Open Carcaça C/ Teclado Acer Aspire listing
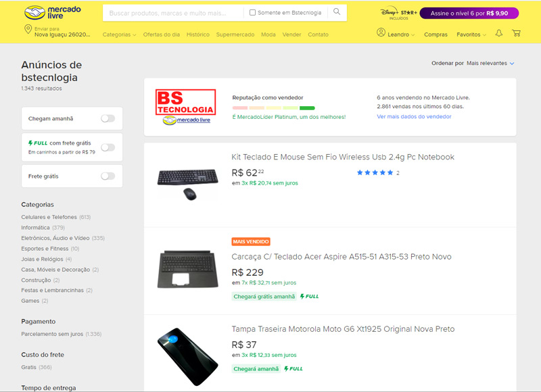This screenshot has width=541, height=392. [342, 257]
